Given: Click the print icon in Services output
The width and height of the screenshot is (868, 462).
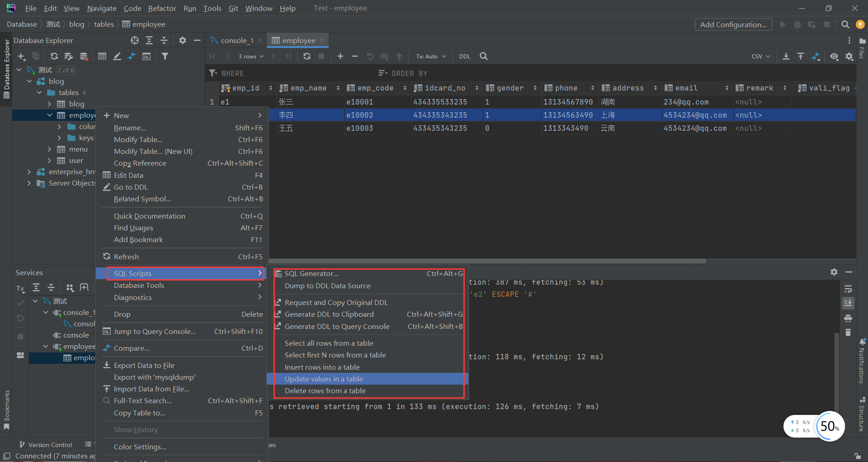Looking at the screenshot, I should coord(848,318).
